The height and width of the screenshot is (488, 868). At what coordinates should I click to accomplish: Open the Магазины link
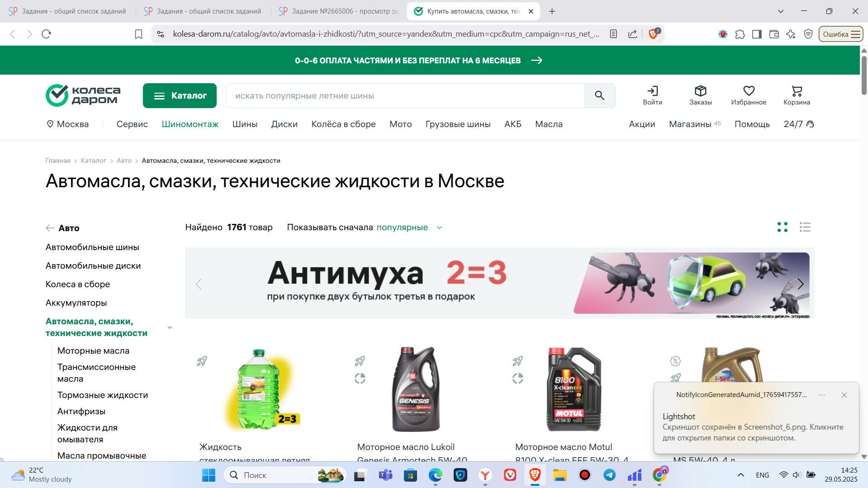point(694,124)
